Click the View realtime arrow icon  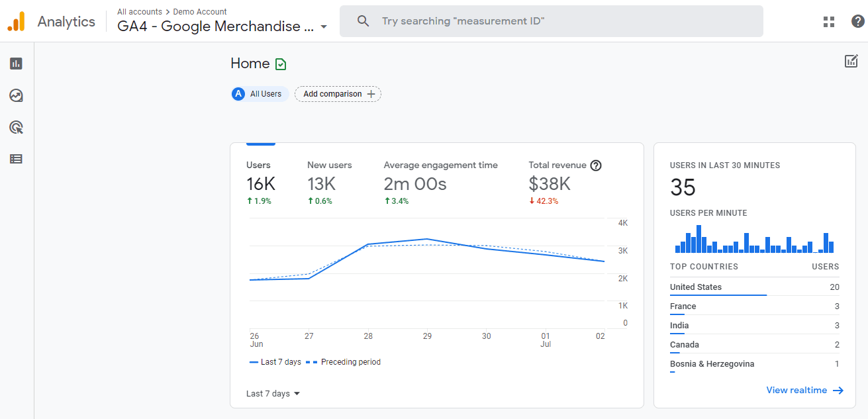pyautogui.click(x=838, y=391)
